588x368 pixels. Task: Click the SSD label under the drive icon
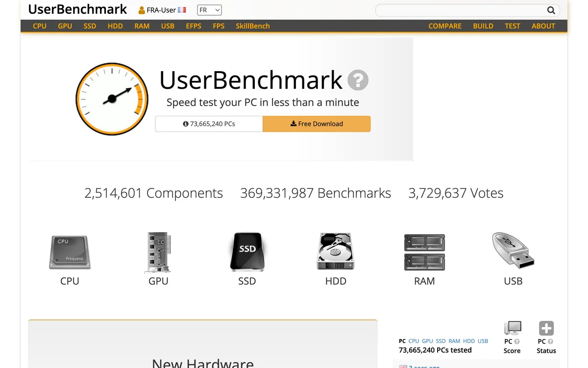point(247,281)
